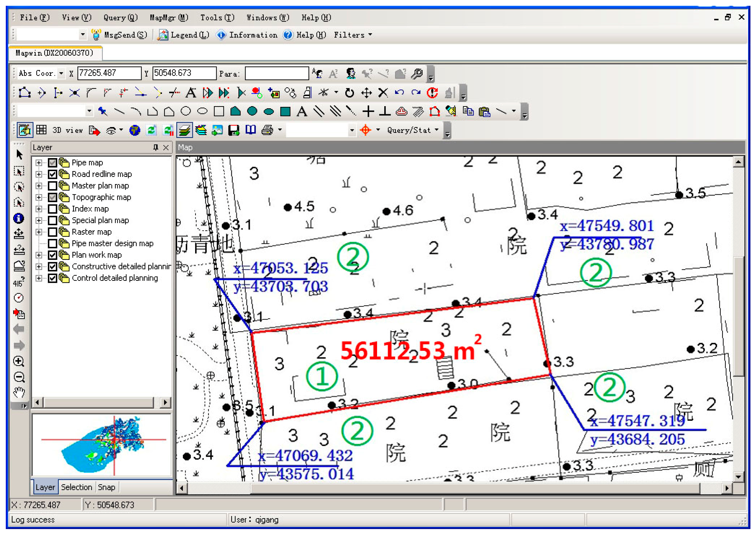Click the save disk icon
This screenshot has width=756, height=536.
[234, 130]
